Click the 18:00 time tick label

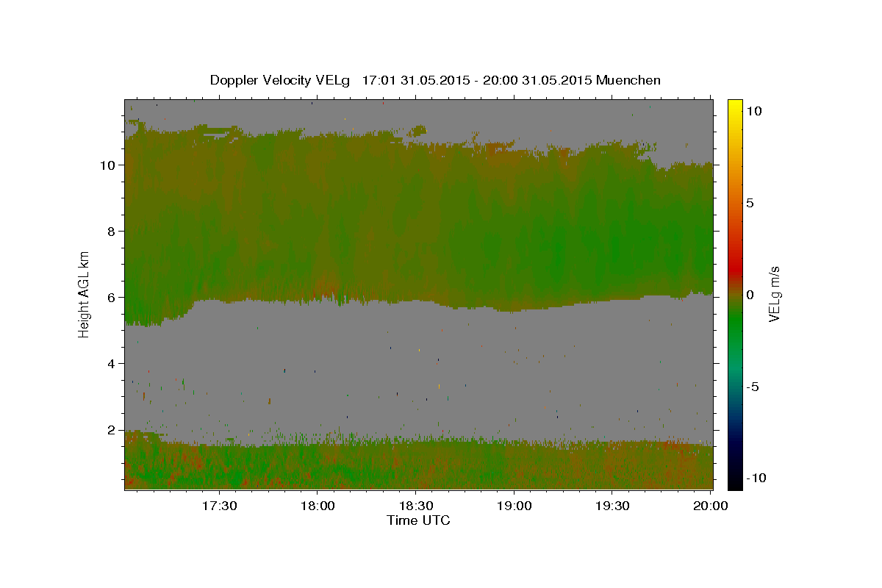(318, 506)
